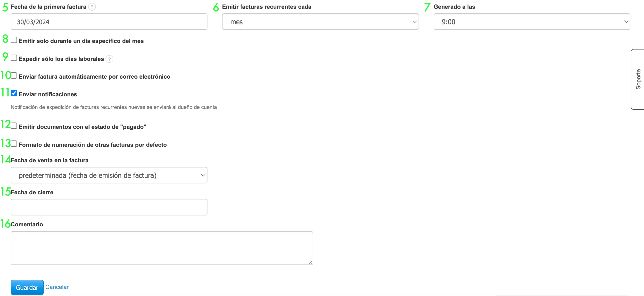Tick Enviar factura automáticamente por correo electrónico
644x296 pixels.
coord(14,76)
